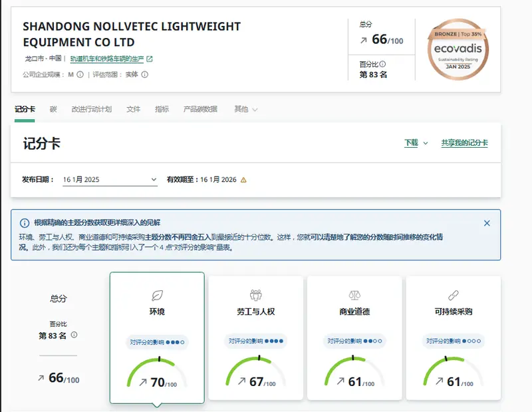Open the 改进行动计划 tab

[x=92, y=109]
